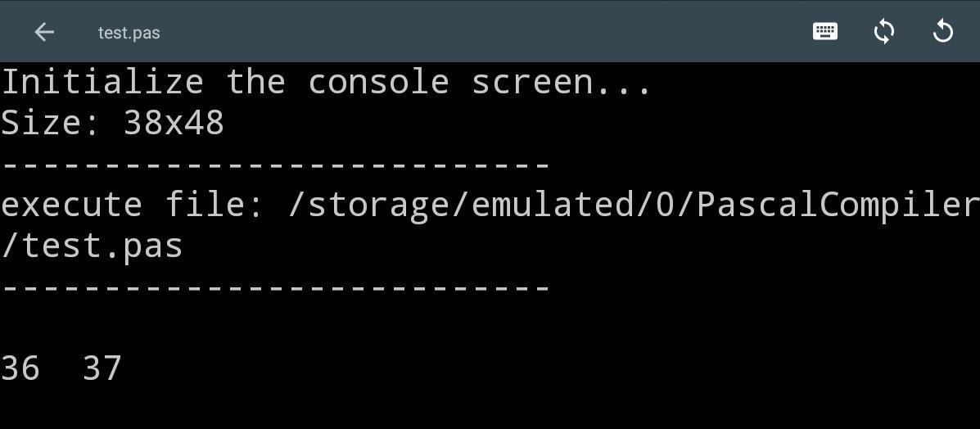The image size is (980, 429).
Task: Click 'PascalCompiler' in the file path
Action: coord(837,205)
